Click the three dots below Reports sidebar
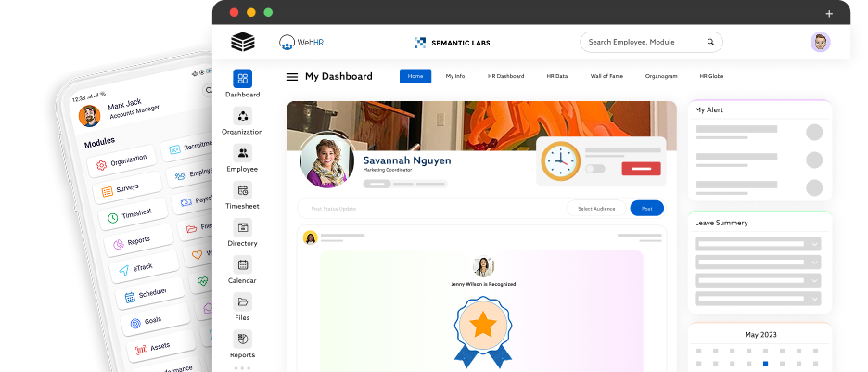This screenshot has height=372, width=868. 242,367
